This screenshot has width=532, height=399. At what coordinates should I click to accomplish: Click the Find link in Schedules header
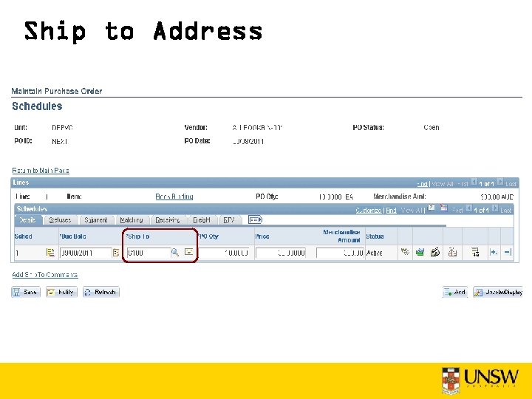click(x=391, y=211)
